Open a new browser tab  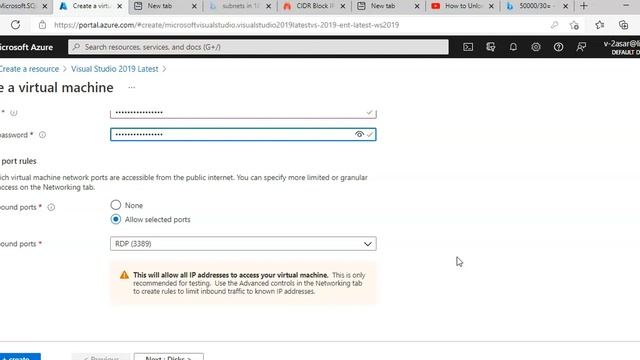click(x=584, y=6)
